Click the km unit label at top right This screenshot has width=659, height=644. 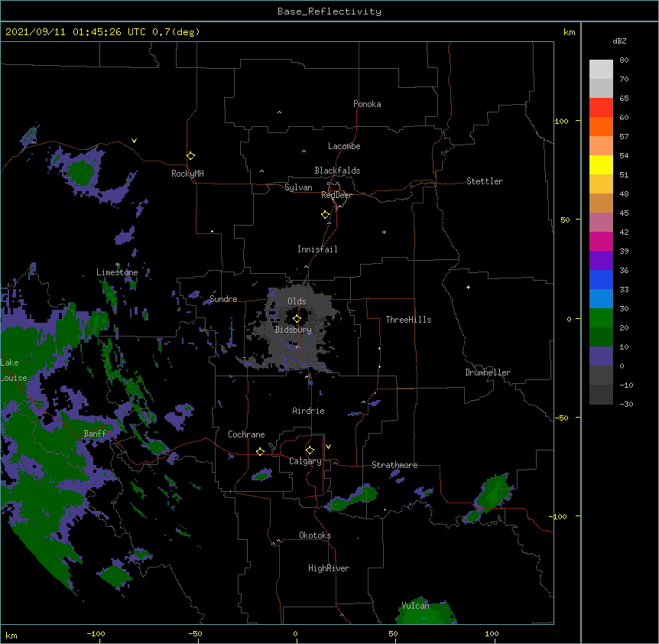point(570,32)
